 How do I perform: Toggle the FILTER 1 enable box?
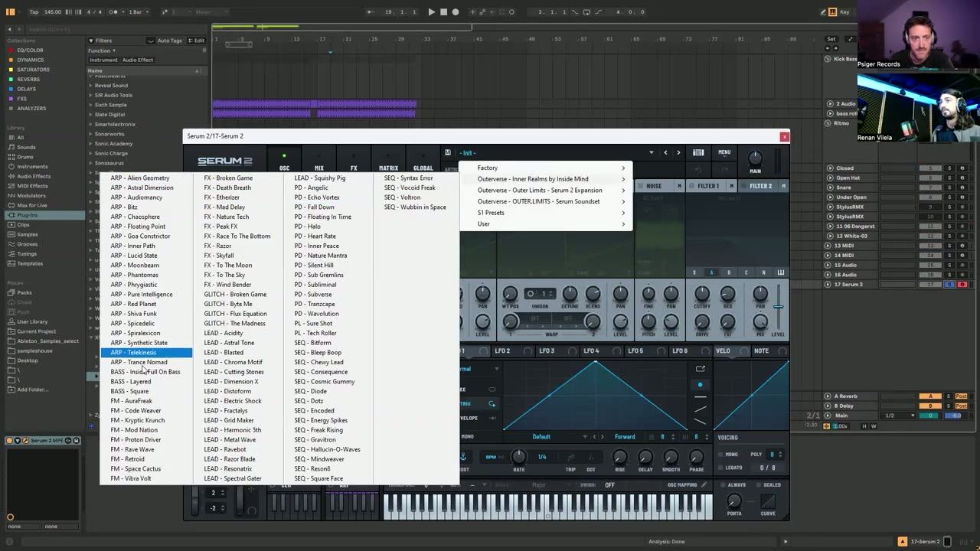(x=691, y=186)
